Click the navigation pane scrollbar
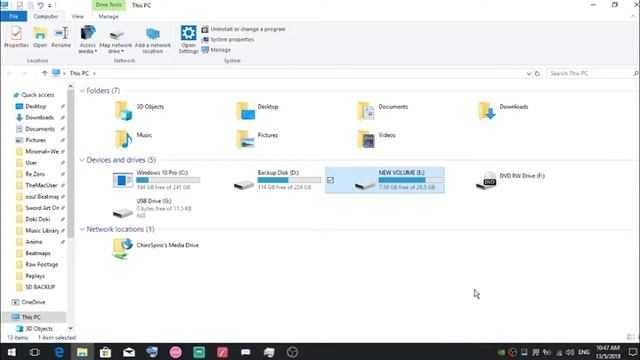This screenshot has height=360, width=640. click(71, 163)
